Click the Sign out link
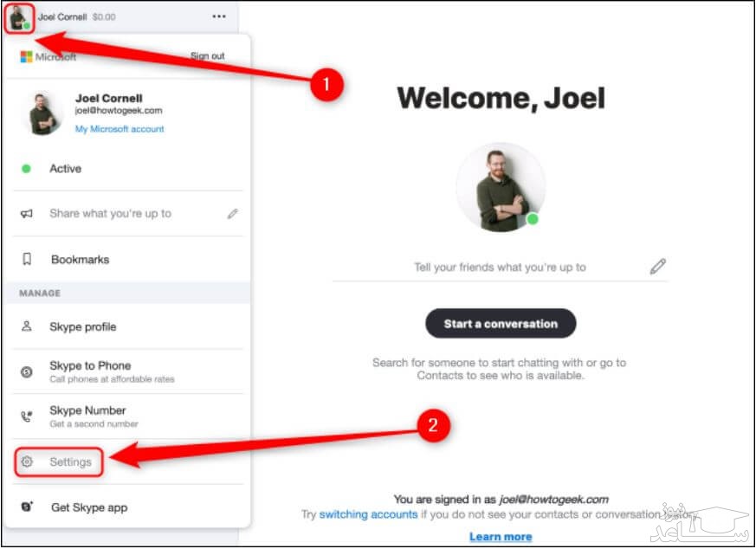 [x=207, y=56]
